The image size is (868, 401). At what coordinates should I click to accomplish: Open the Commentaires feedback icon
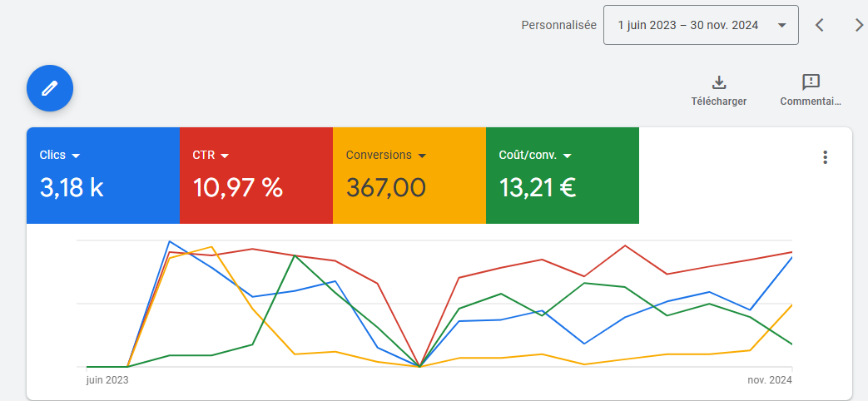click(811, 82)
